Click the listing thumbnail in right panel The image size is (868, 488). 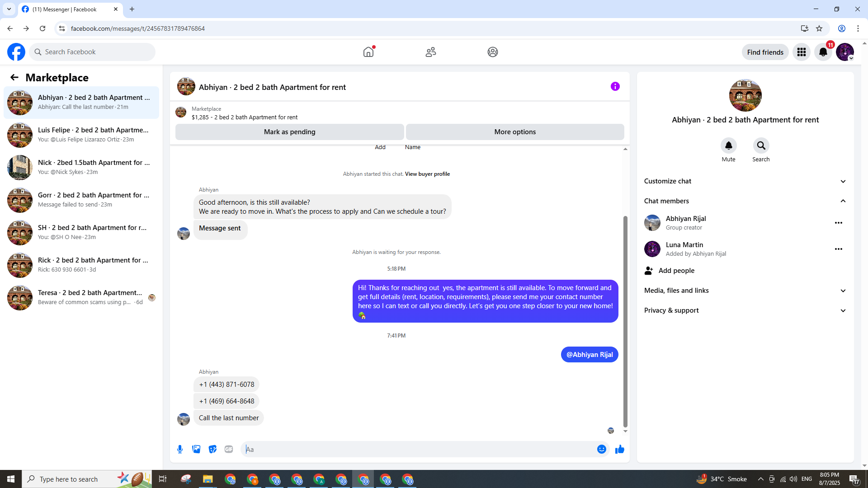coord(745,95)
